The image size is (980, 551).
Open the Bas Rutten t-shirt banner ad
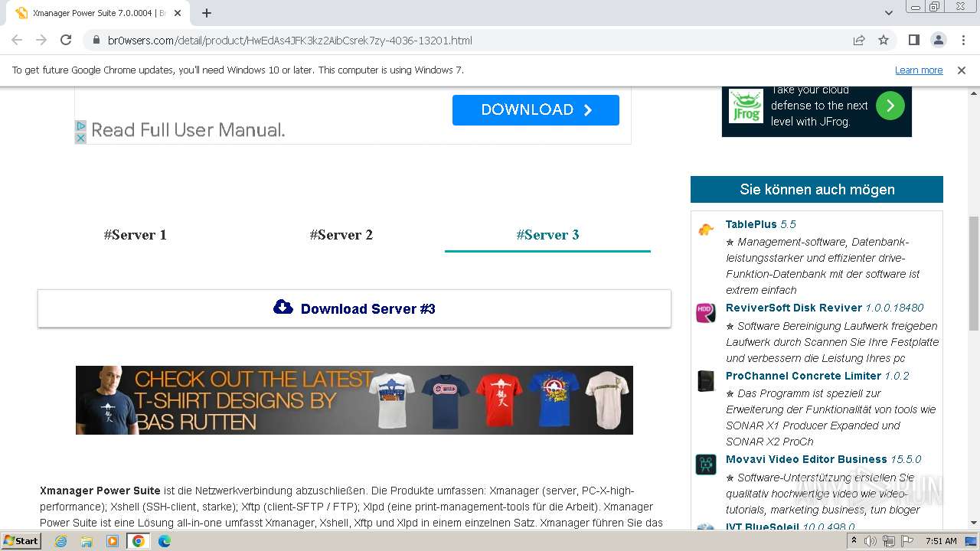coord(354,400)
